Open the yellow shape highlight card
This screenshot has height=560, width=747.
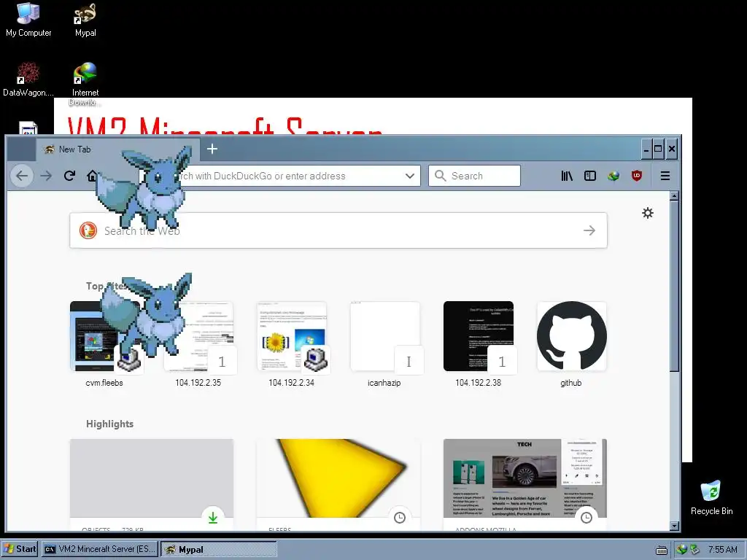(x=338, y=484)
